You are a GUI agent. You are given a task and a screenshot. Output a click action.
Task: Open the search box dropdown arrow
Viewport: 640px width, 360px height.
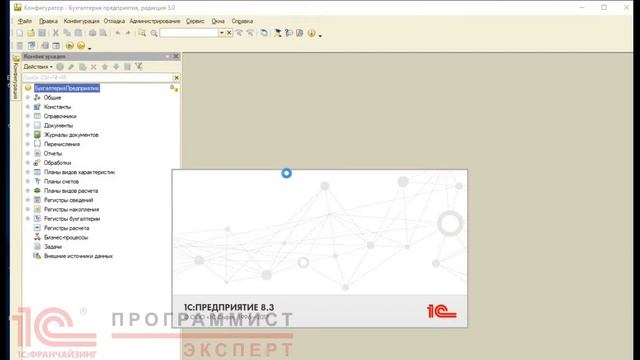(x=222, y=33)
